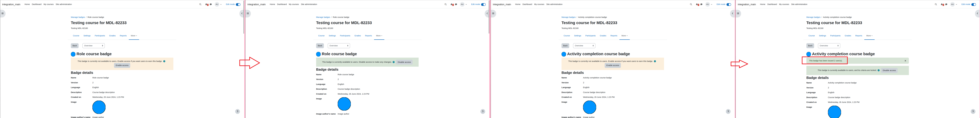Click Manage badges link in Role badge Disable-access panel

(323, 17)
